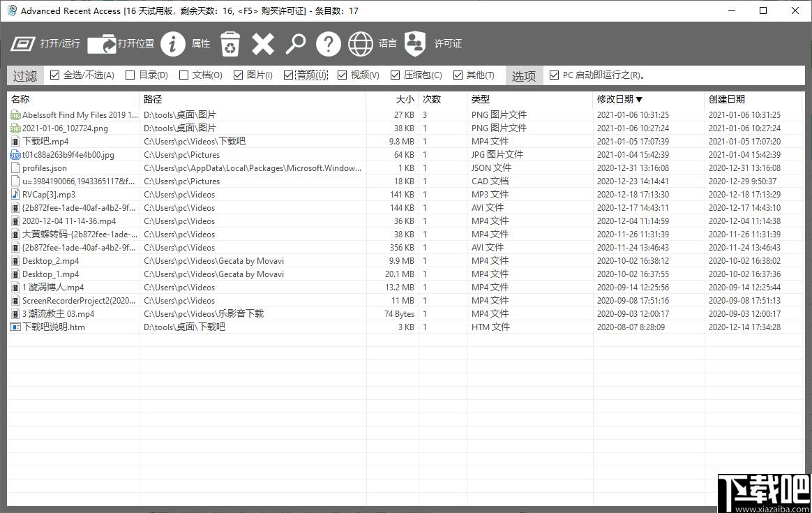812x513 pixels.
Task: Click type HTM 文件 cell
Action: coord(490,327)
